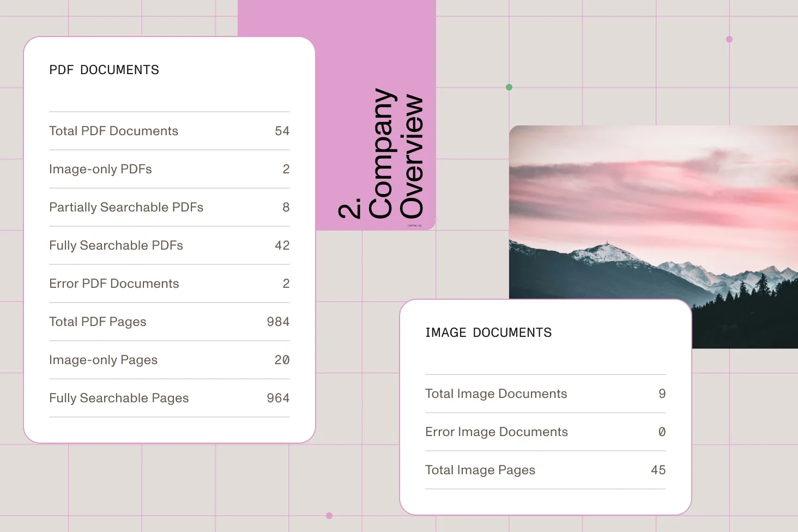This screenshot has width=798, height=532.
Task: Click the Fully Searchable Pages label
Action: tap(119, 398)
